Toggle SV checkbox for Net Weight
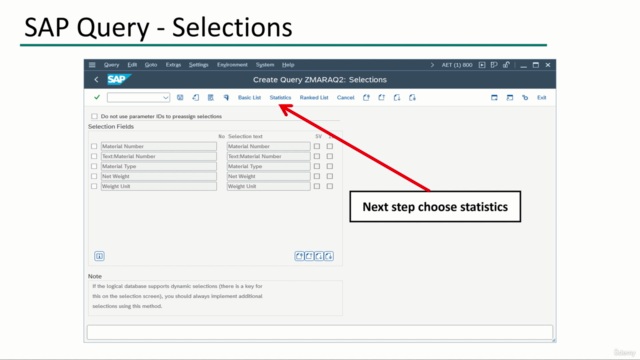The width and height of the screenshot is (640, 360). (317, 176)
